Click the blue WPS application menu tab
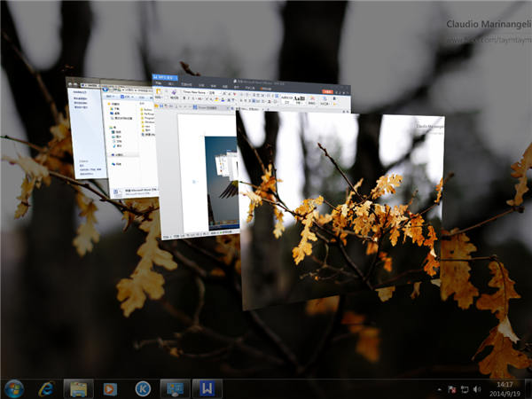The image size is (532, 399). point(164,79)
